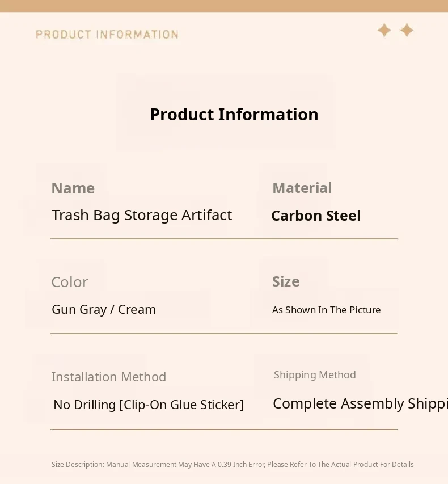448x484 pixels.
Task: Click the Trash Bag Storage Artifact text
Action: pyautogui.click(x=142, y=216)
